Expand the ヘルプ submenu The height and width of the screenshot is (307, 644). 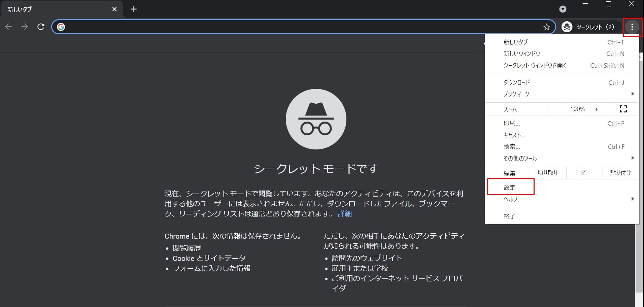[x=562, y=199]
